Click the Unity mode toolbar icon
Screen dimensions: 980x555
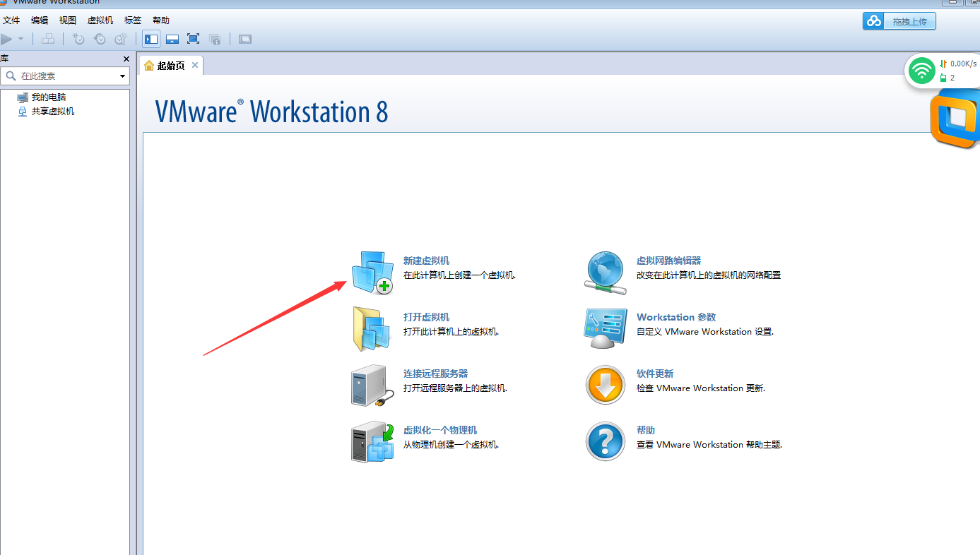(x=215, y=39)
